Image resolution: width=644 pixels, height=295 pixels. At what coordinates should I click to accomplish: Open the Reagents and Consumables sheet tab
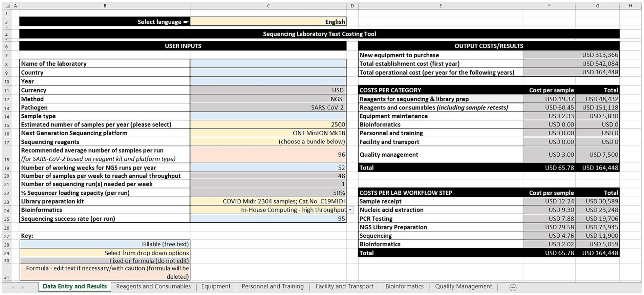(x=153, y=287)
